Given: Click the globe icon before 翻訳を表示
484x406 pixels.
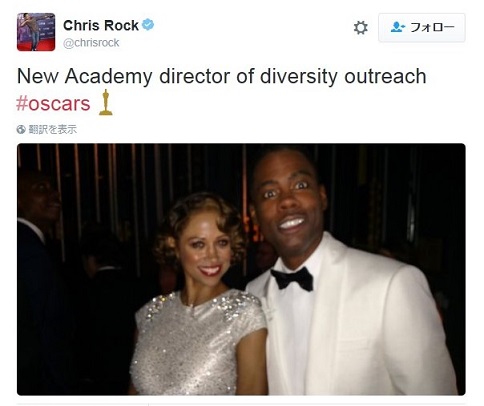Looking at the screenshot, I should point(21,129).
